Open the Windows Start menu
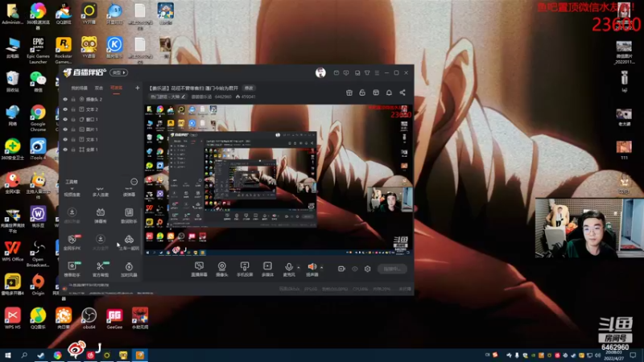The width and height of the screenshot is (644, 362). click(7, 355)
